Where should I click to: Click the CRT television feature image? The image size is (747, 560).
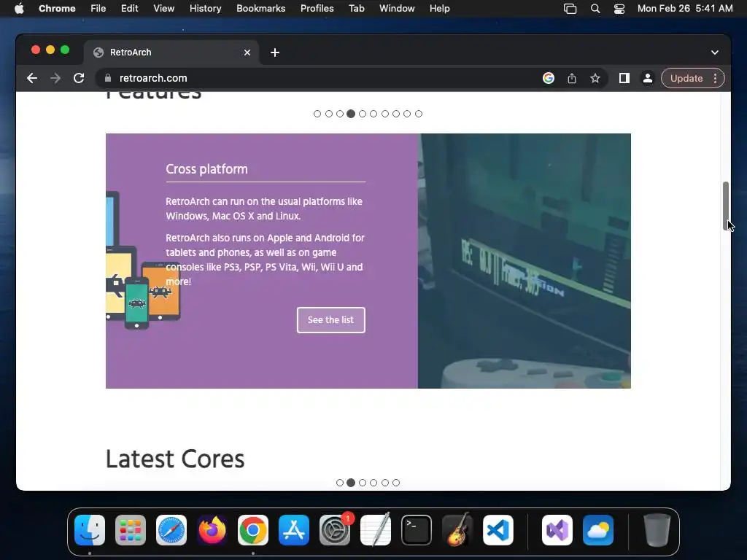tap(525, 261)
